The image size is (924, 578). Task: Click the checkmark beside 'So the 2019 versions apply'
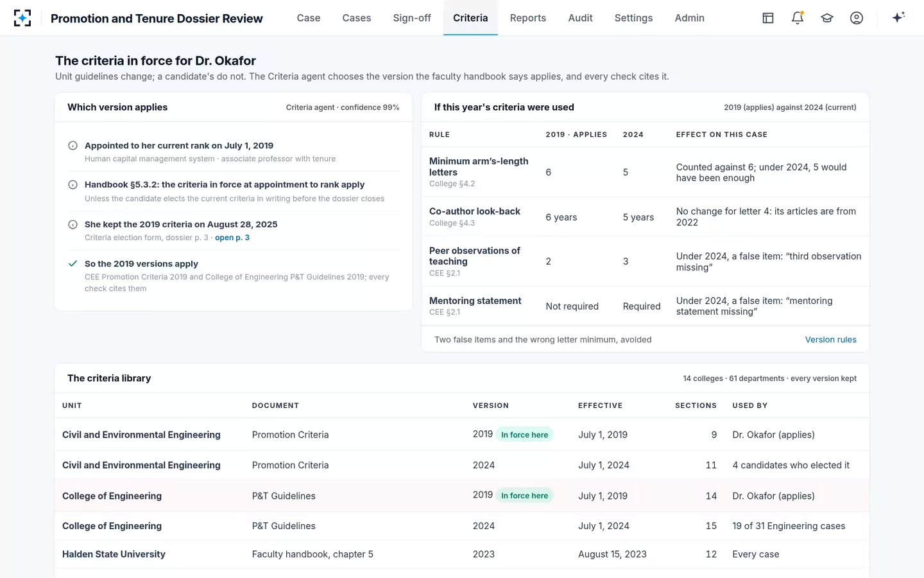(73, 264)
